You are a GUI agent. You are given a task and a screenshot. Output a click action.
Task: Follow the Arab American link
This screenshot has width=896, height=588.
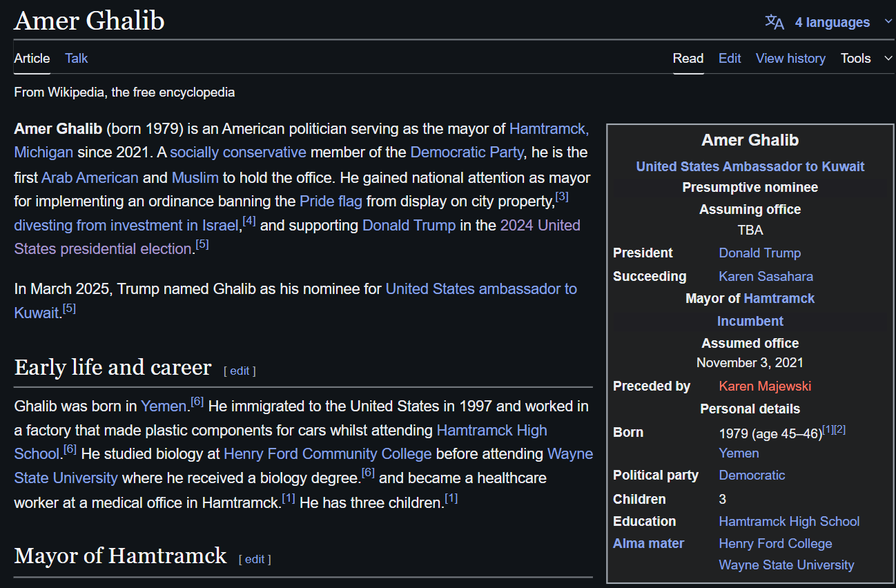pyautogui.click(x=90, y=177)
